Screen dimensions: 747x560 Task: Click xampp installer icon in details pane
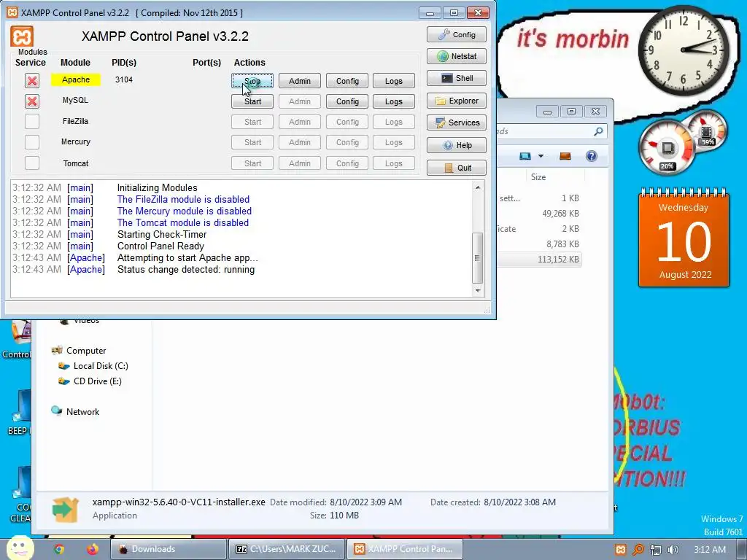65,509
